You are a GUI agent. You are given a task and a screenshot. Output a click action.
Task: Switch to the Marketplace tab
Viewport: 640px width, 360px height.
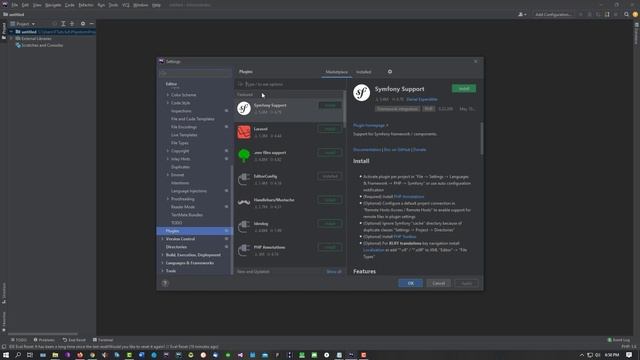tap(336, 72)
